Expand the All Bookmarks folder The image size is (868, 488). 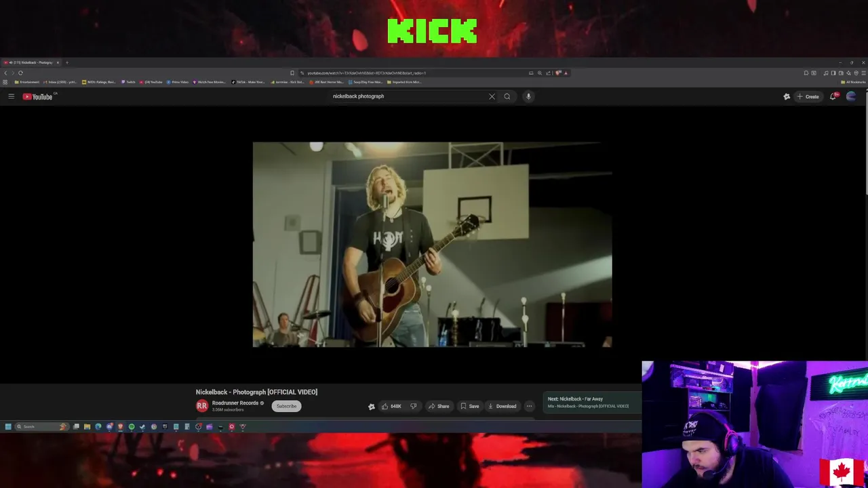coord(852,82)
